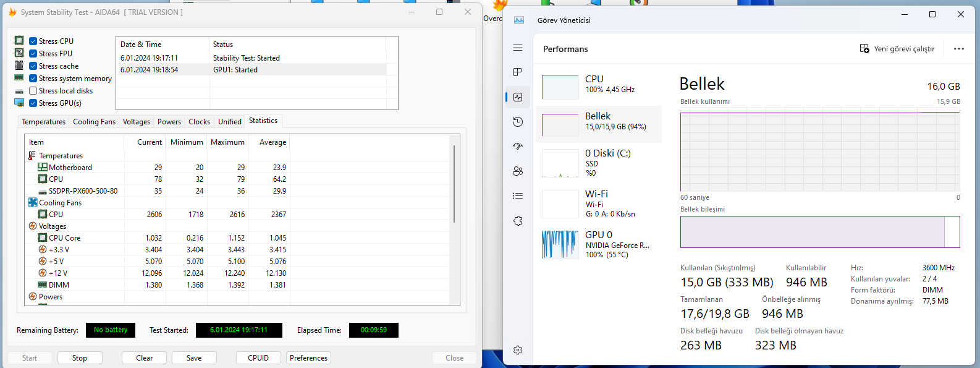This screenshot has width=980, height=368.
Task: Select the Powers group row
Action: [x=238, y=297]
